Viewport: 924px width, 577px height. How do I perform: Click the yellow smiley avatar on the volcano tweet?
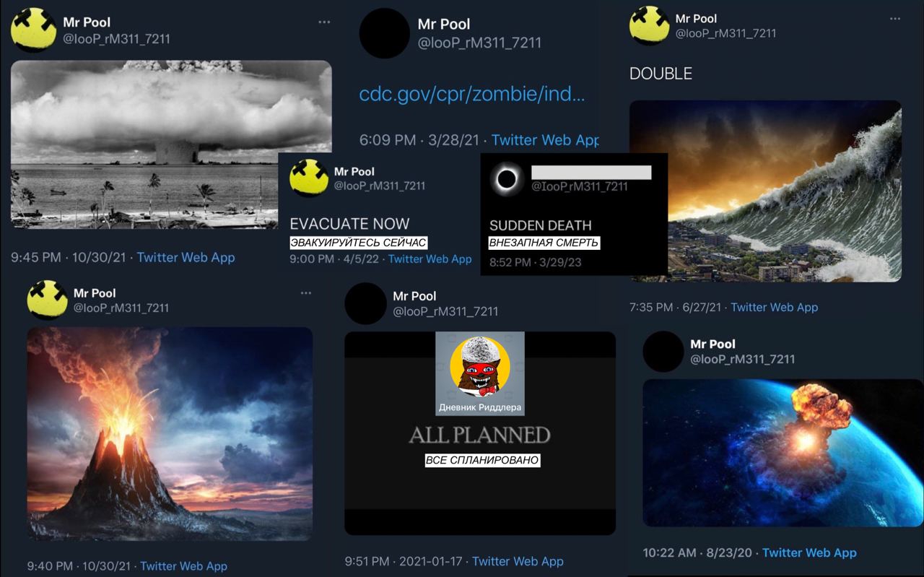point(48,300)
